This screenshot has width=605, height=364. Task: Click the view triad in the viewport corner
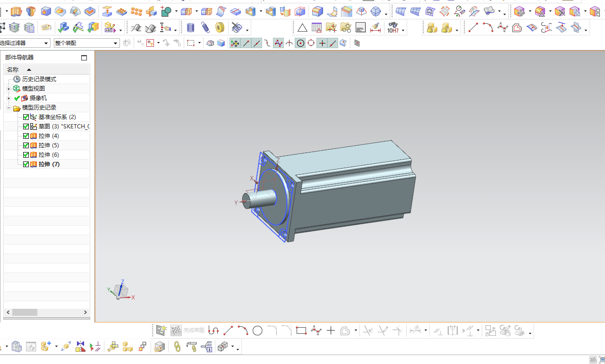pyautogui.click(x=121, y=290)
